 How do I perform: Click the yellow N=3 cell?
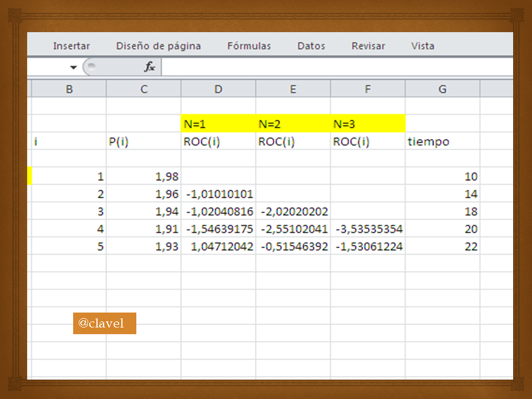point(368,124)
